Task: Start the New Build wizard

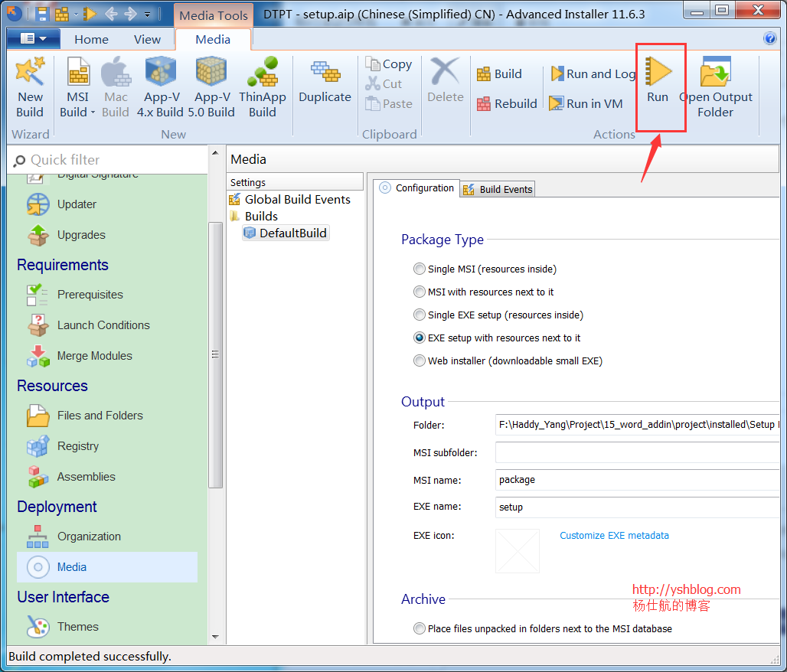Action: coord(30,87)
